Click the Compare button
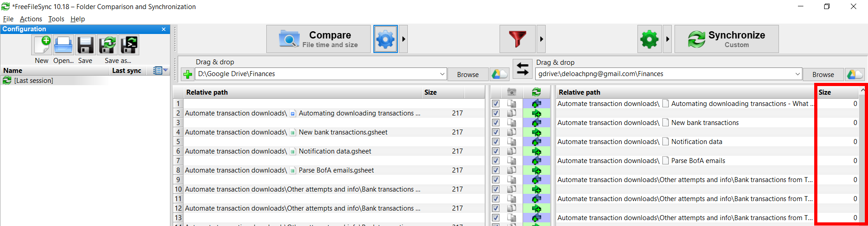The height and width of the screenshot is (226, 868). (x=318, y=39)
